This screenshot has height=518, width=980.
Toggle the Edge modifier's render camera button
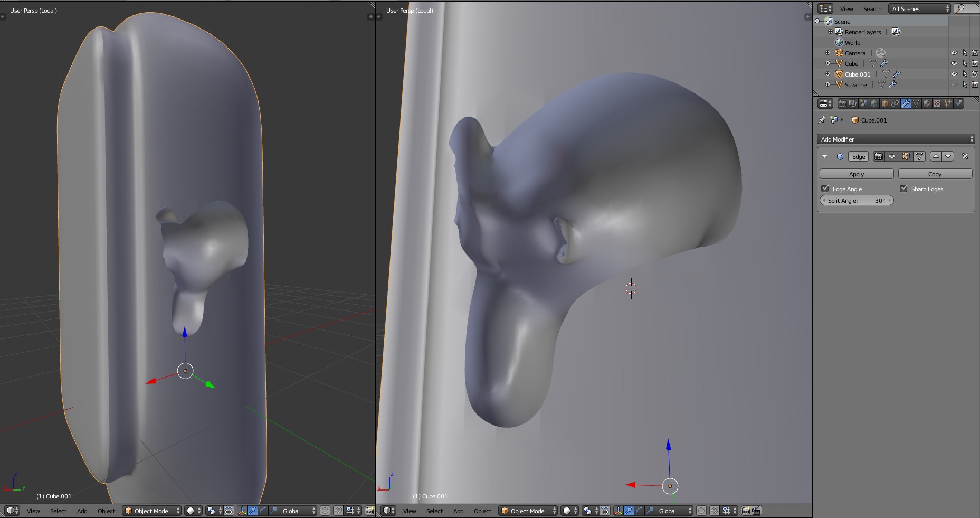pos(879,156)
